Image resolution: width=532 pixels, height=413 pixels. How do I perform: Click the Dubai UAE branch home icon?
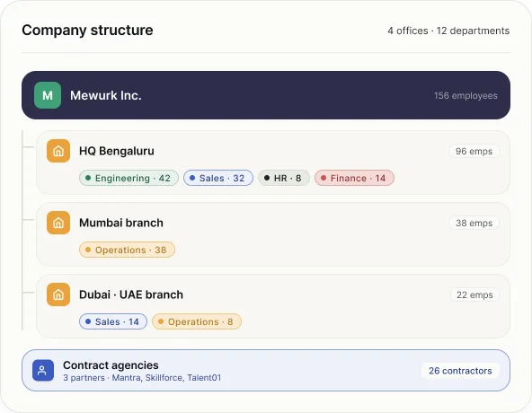click(x=58, y=294)
